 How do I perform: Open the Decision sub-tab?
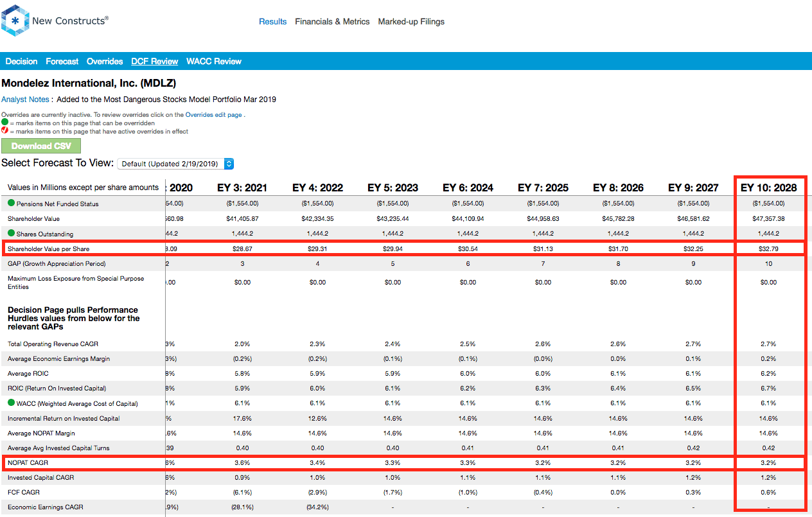(21, 62)
